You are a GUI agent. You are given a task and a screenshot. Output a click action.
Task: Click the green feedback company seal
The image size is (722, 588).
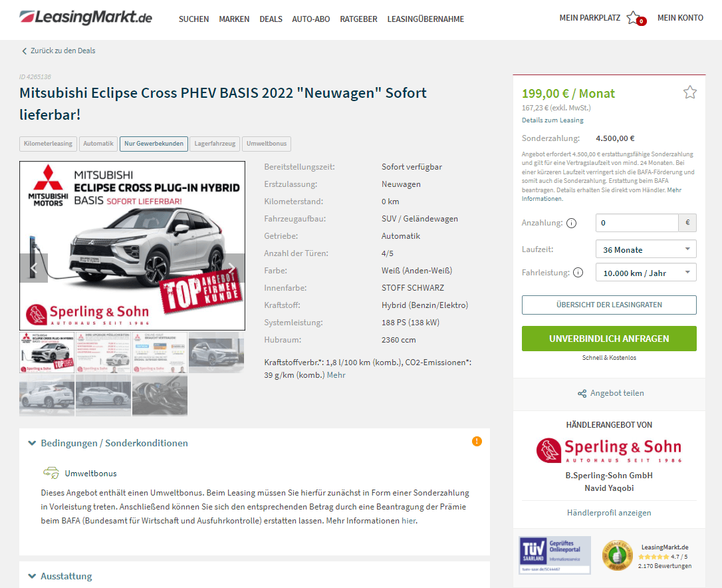click(x=617, y=555)
